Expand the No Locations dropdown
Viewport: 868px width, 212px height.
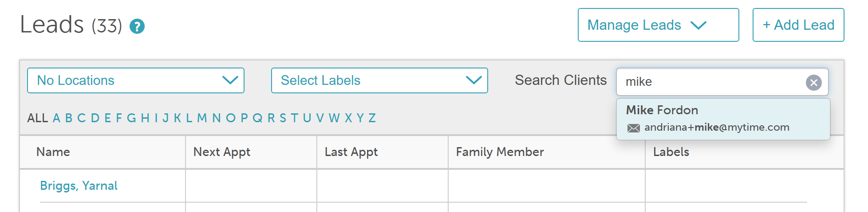(x=135, y=80)
